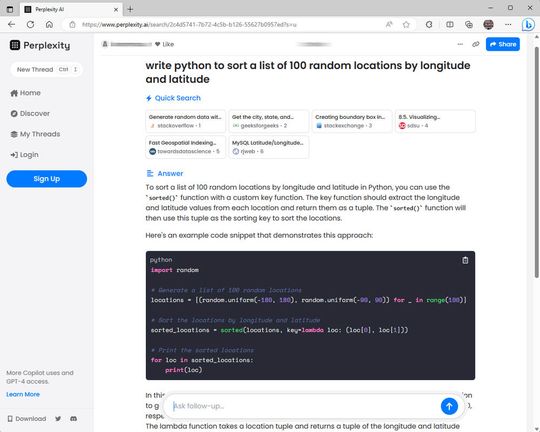Open browser Collections

pos(469,24)
